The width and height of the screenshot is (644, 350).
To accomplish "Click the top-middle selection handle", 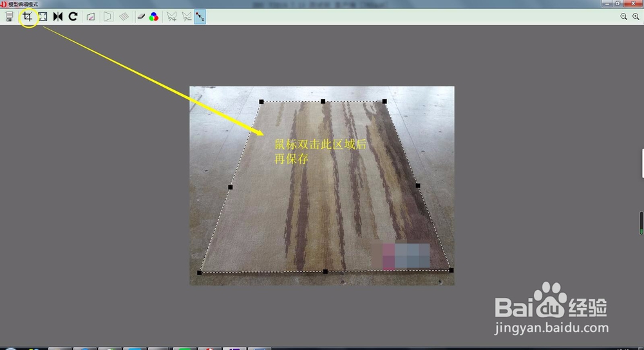I will 323,101.
